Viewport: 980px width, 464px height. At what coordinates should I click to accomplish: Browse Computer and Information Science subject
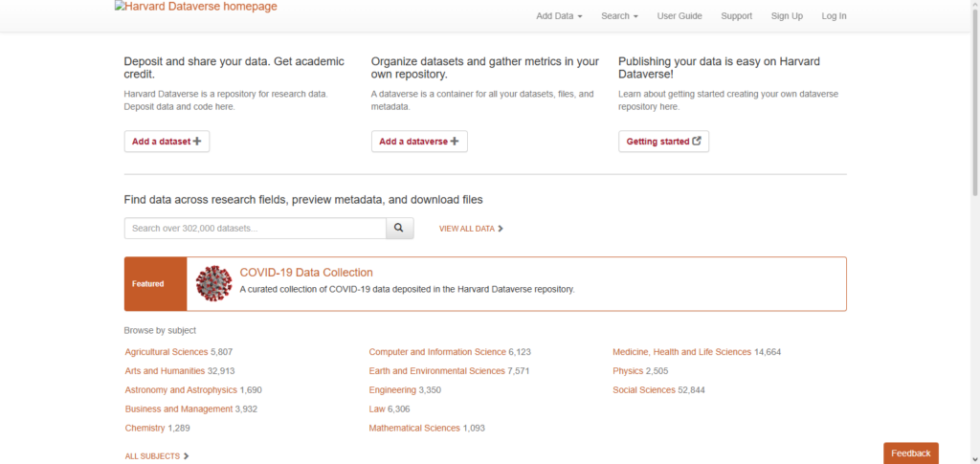(437, 352)
